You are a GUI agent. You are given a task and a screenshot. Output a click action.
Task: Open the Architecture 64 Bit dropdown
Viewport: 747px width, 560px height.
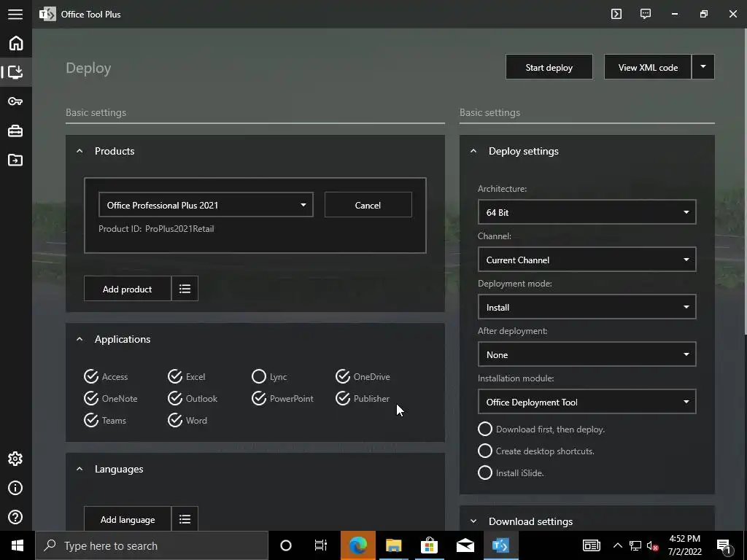[587, 212]
